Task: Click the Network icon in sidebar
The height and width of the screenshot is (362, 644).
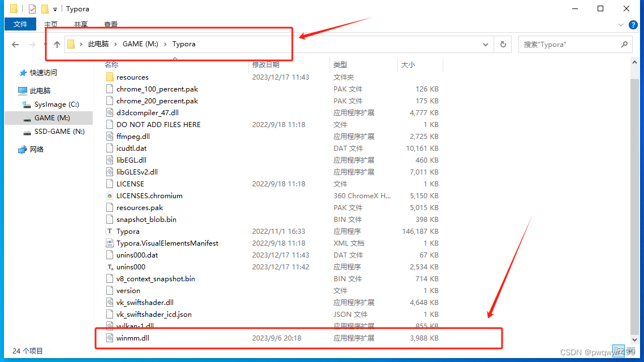Action: [23, 150]
